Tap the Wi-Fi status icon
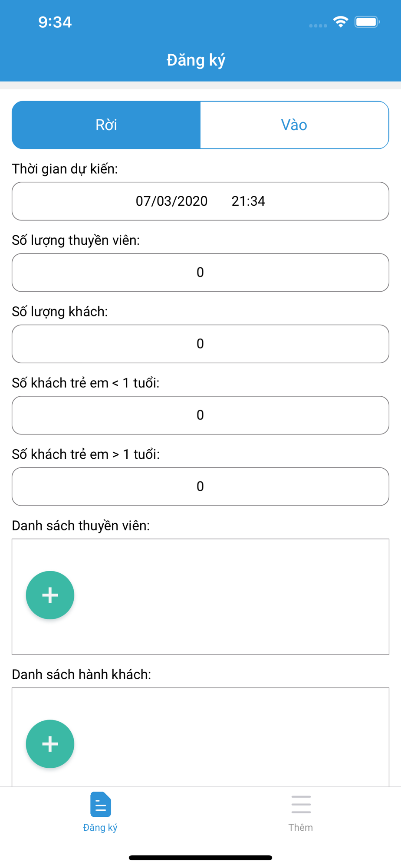This screenshot has width=401, height=868. coord(341,22)
